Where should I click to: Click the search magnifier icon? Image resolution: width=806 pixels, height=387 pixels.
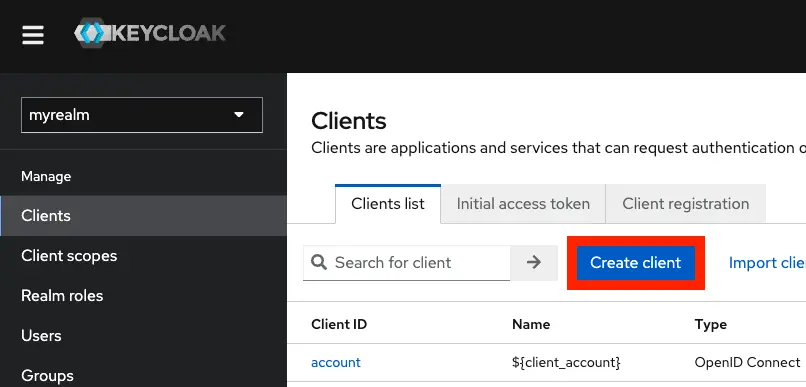[319, 263]
